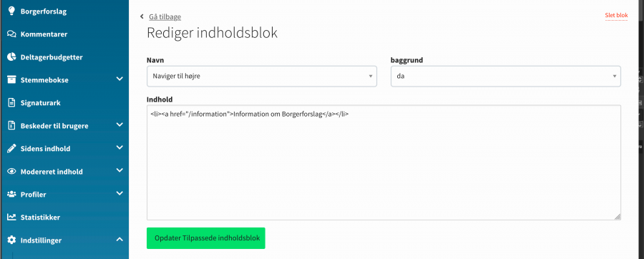Click in the Indhold text area
Screen dimensions: 644x259
[x=384, y=162]
